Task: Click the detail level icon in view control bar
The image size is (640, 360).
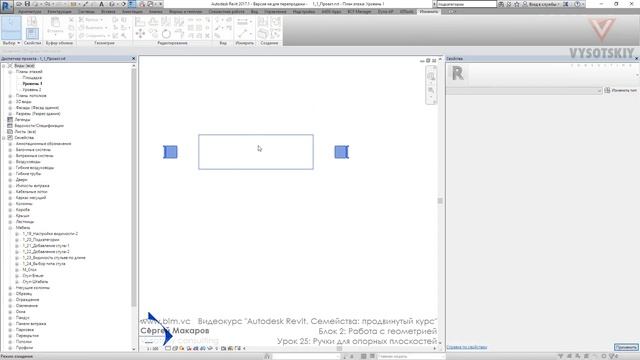Action: pyautogui.click(x=168, y=348)
